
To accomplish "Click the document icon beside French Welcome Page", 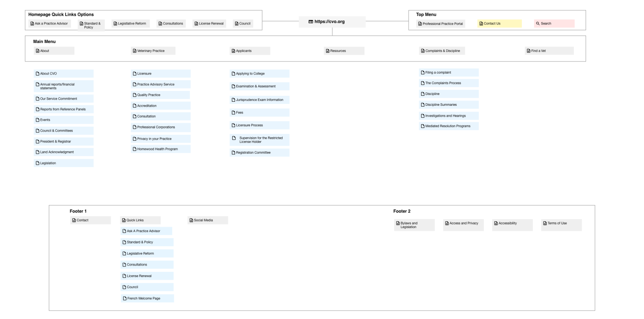I will [x=124, y=298].
